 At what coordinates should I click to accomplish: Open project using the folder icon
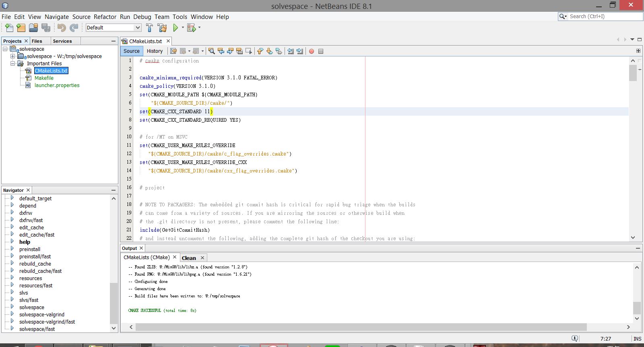33,27
